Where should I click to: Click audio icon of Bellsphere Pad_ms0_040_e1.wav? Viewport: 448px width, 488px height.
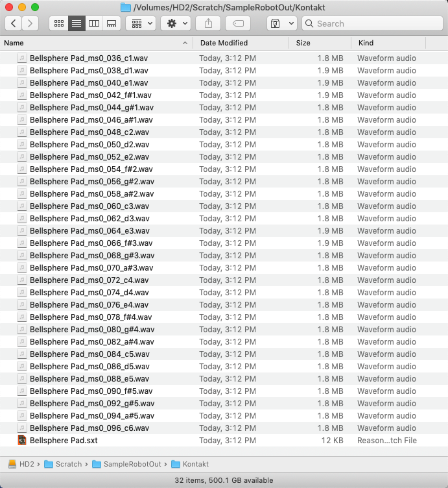[22, 83]
